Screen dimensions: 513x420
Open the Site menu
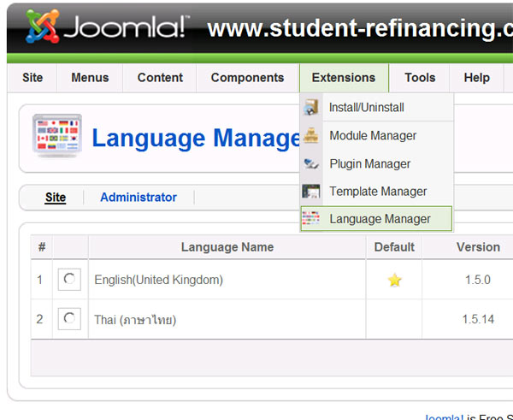tap(32, 78)
